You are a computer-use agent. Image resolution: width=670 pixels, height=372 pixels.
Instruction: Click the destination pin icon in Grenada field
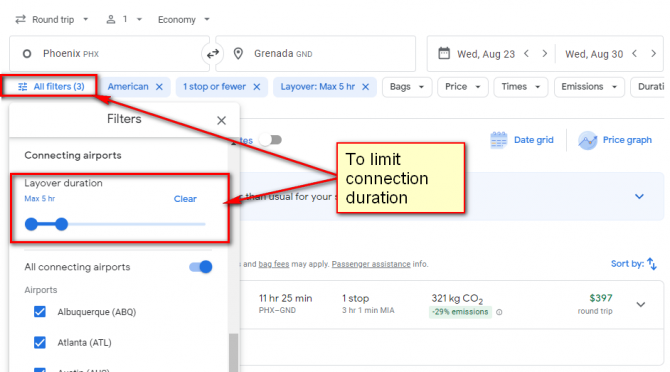coord(238,54)
